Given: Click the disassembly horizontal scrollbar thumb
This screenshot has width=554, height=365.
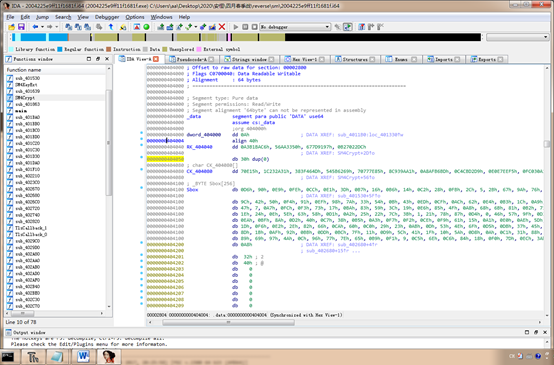Looking at the screenshot, I should point(228,322).
